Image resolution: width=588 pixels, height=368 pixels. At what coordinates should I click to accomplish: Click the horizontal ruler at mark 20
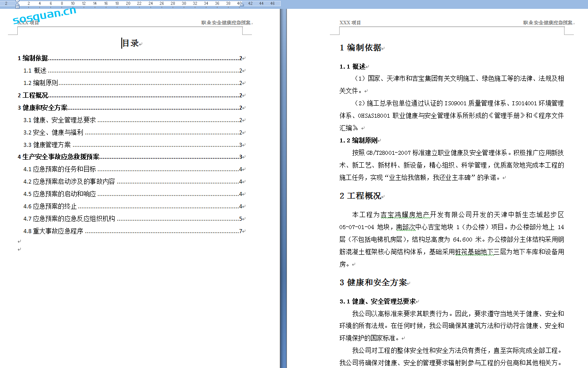click(x=128, y=4)
